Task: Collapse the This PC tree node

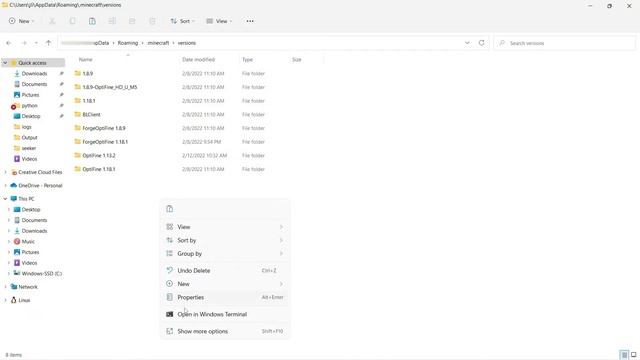Action: pyautogui.click(x=5, y=199)
